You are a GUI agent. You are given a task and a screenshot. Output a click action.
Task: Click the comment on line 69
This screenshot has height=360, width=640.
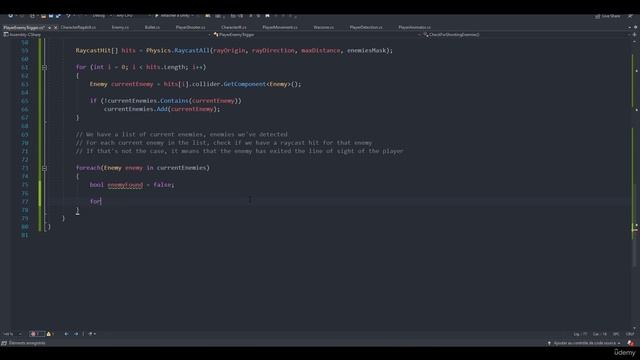click(182, 134)
